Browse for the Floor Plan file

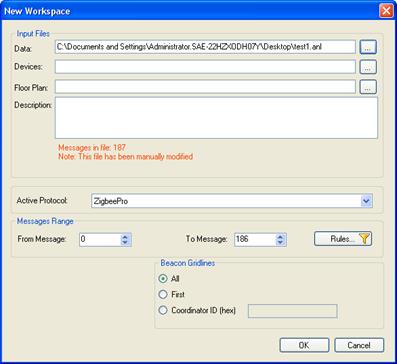coord(368,87)
